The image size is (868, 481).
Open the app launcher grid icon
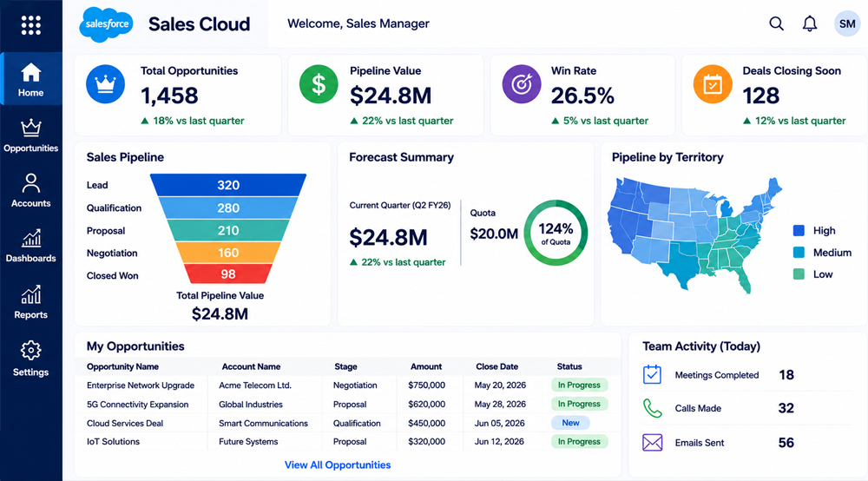coord(31,25)
